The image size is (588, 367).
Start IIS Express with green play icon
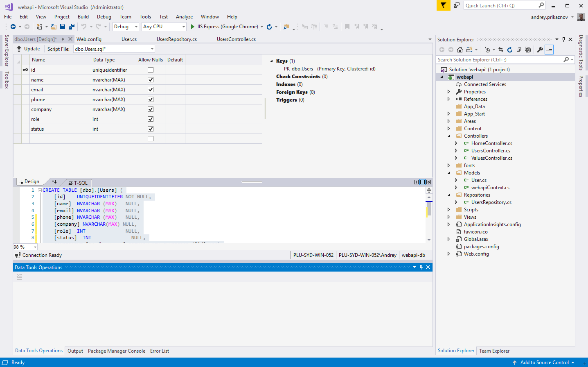click(x=193, y=27)
